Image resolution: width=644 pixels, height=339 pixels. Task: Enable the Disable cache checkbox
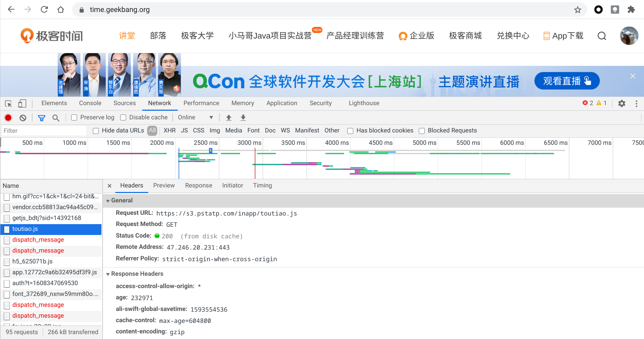123,117
